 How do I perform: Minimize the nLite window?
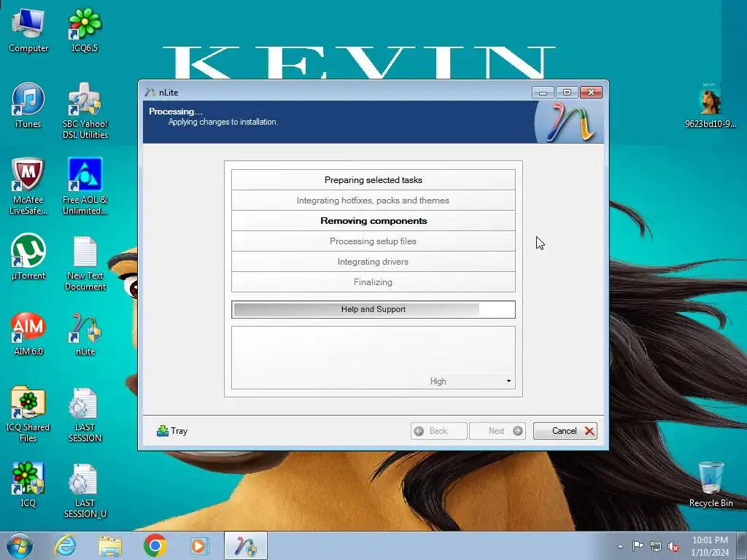click(x=543, y=93)
